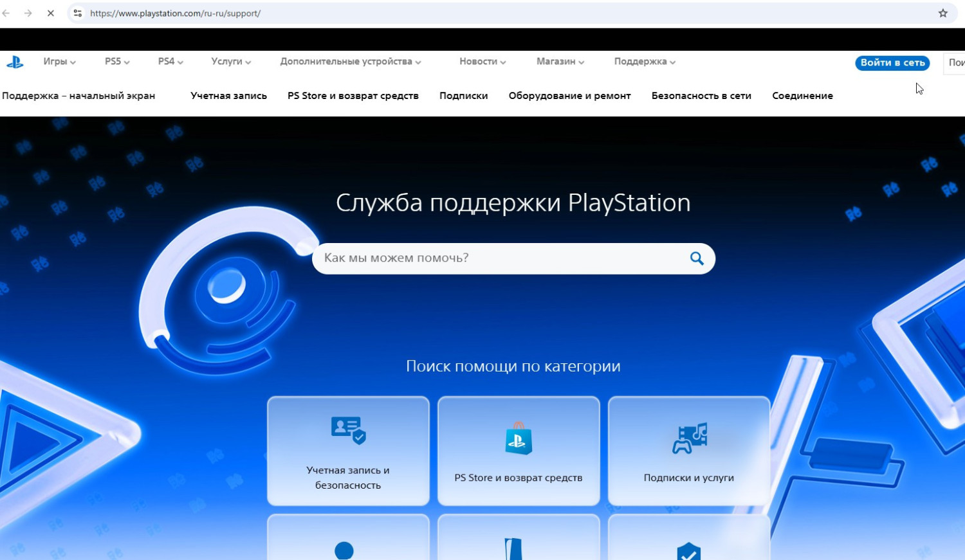Click the site information icon in address bar
The image size is (965, 560).
click(x=78, y=13)
